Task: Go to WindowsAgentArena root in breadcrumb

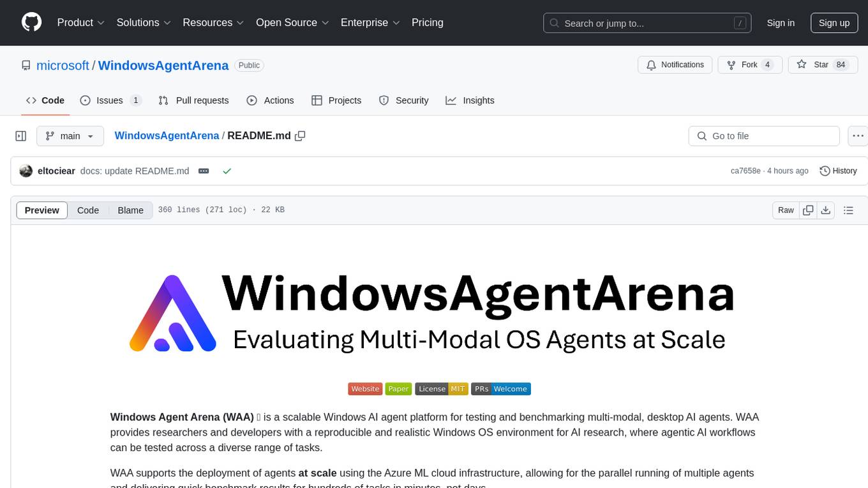Action: [167, 136]
